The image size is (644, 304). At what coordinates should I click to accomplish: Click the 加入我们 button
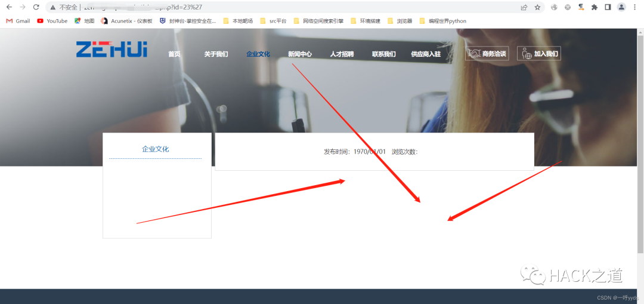539,54
